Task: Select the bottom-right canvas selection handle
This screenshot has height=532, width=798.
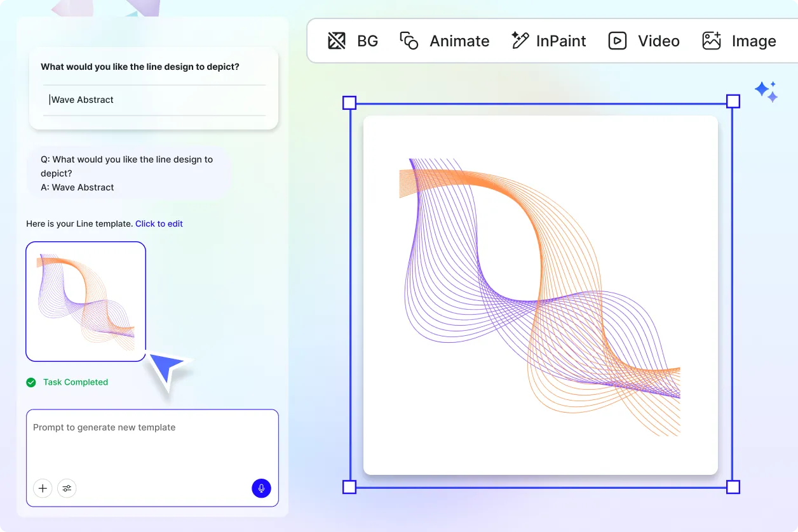Action: tap(733, 487)
